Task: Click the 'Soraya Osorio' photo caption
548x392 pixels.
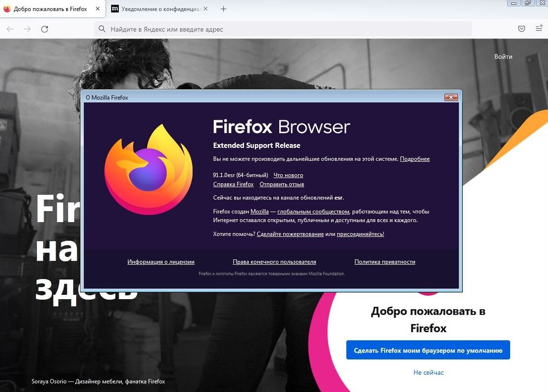Action: (x=98, y=381)
